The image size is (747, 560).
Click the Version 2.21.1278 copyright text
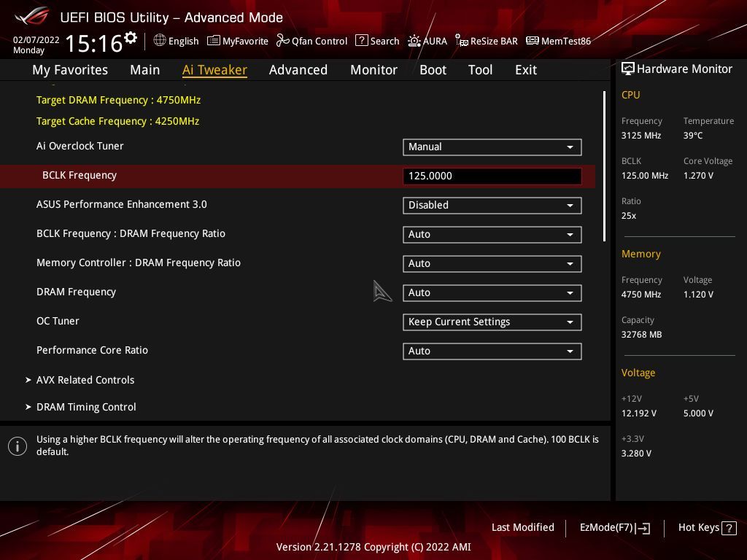tap(373, 547)
